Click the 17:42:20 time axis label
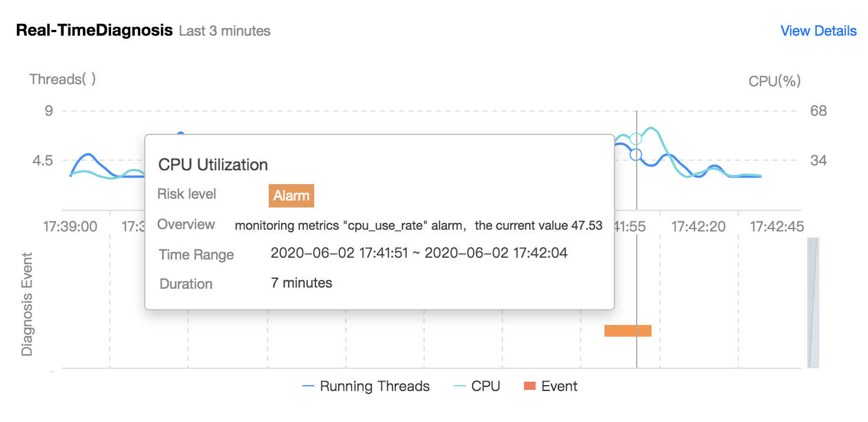This screenshot has height=422, width=868. click(x=698, y=226)
